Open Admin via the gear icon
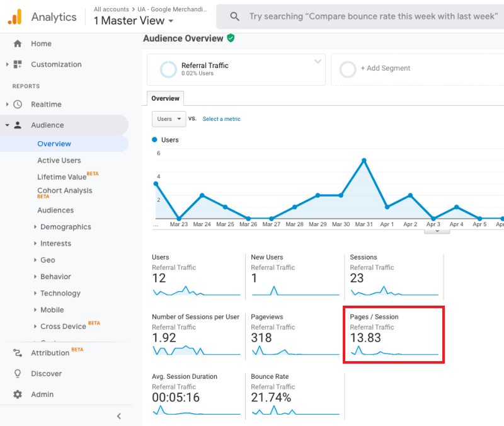Screen dimensions: 504x426 pyautogui.click(x=18, y=394)
